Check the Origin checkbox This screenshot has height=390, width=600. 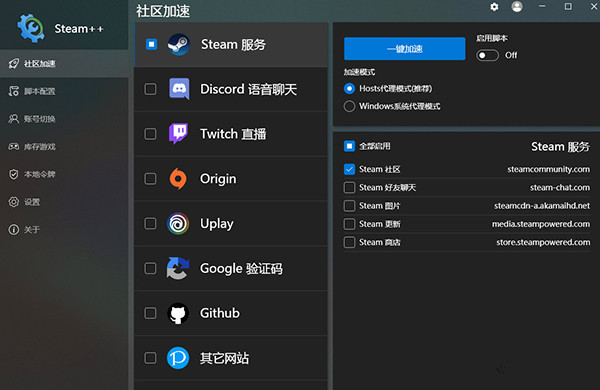[x=150, y=179]
